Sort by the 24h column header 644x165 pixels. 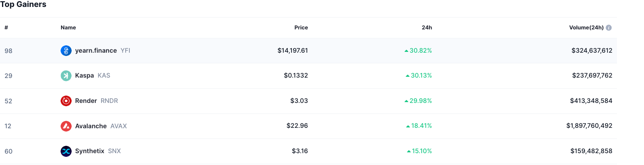[x=427, y=28]
